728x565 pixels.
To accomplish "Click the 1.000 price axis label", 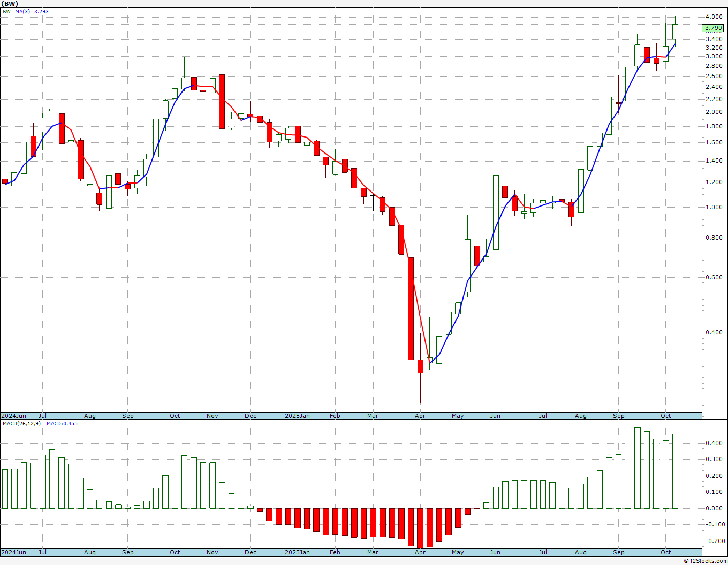I will (714, 207).
